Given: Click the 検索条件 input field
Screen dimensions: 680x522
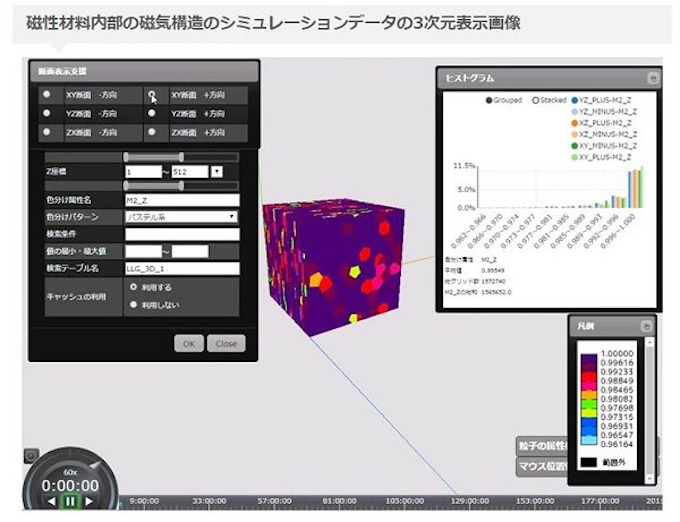Looking at the screenshot, I should [x=181, y=234].
